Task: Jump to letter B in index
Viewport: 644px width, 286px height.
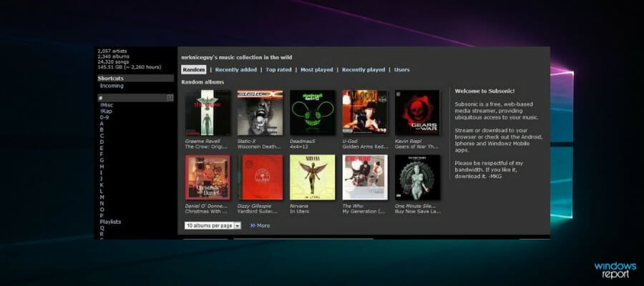Action: (x=102, y=129)
